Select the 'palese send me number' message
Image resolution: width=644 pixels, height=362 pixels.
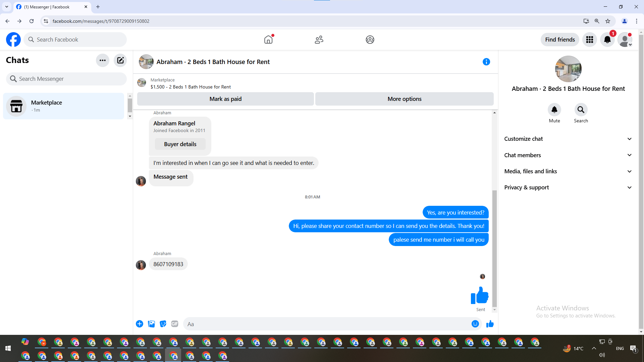pos(439,240)
